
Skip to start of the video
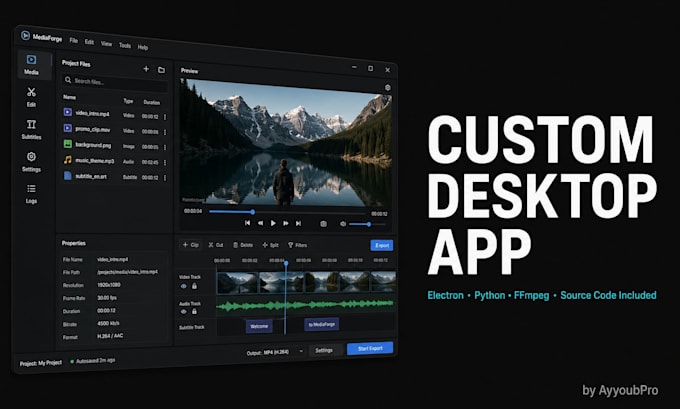click(247, 223)
